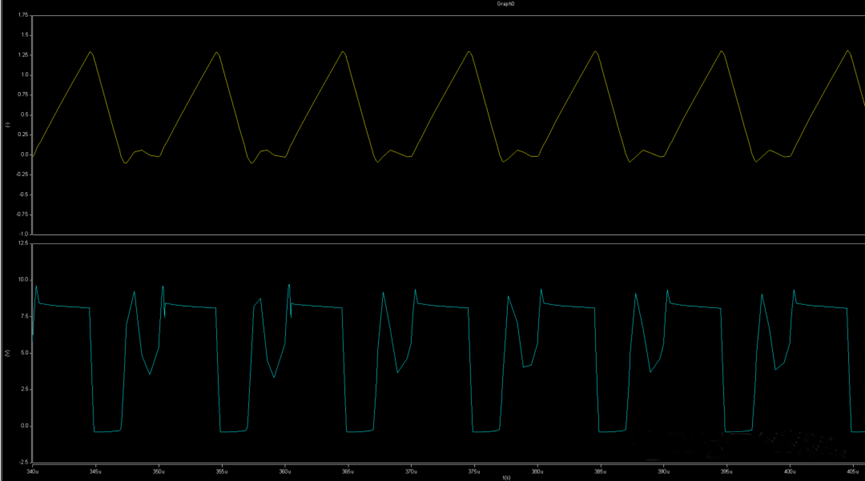Click the divider between the two plots
This screenshot has height=481, width=865.
pos(448,238)
